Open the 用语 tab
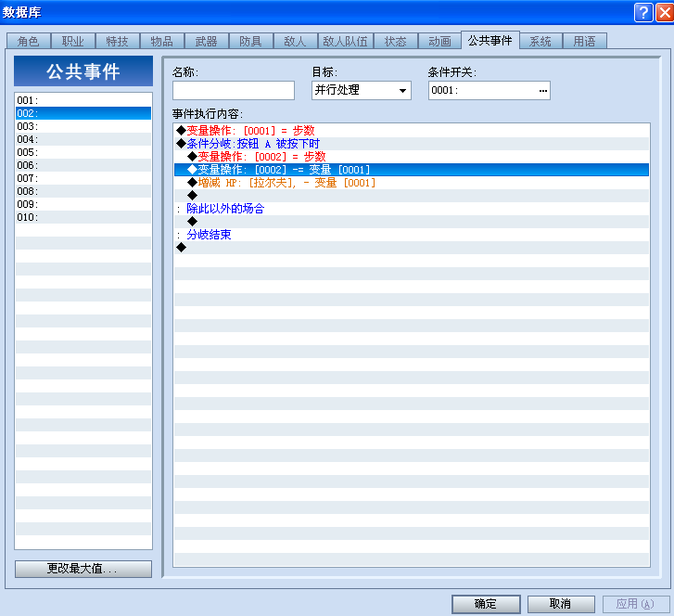The width and height of the screenshot is (674, 616). point(585,42)
